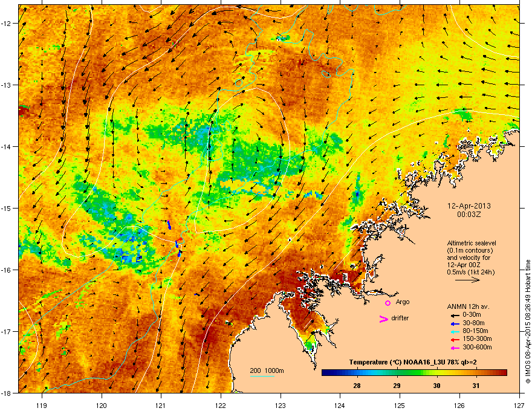Click the longitude axis label 127
Image resolution: width=532 pixels, height=411 pixels.
pyautogui.click(x=519, y=405)
